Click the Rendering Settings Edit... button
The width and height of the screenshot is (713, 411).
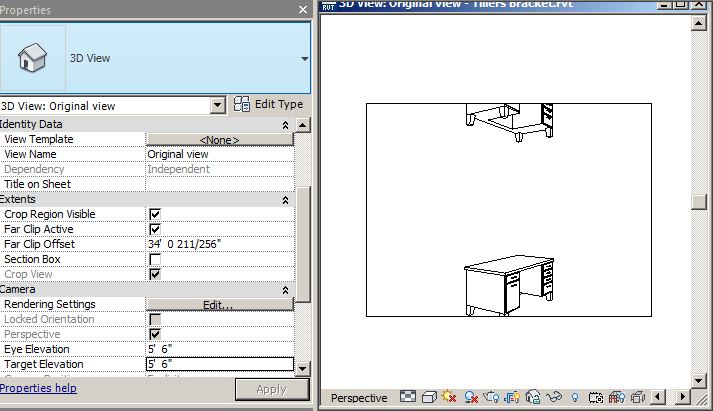[x=220, y=305]
